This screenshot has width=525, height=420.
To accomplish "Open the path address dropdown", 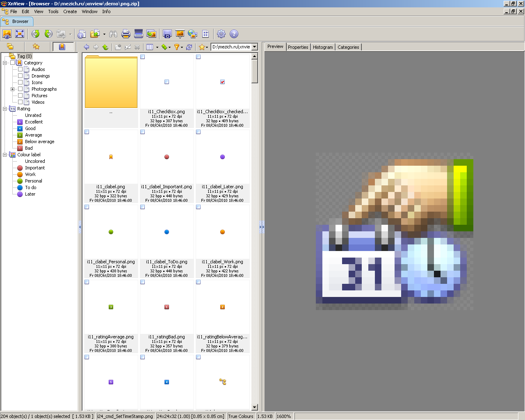I will click(x=254, y=47).
